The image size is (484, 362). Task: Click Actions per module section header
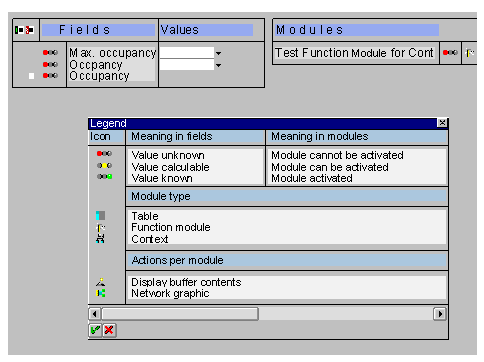click(x=287, y=260)
